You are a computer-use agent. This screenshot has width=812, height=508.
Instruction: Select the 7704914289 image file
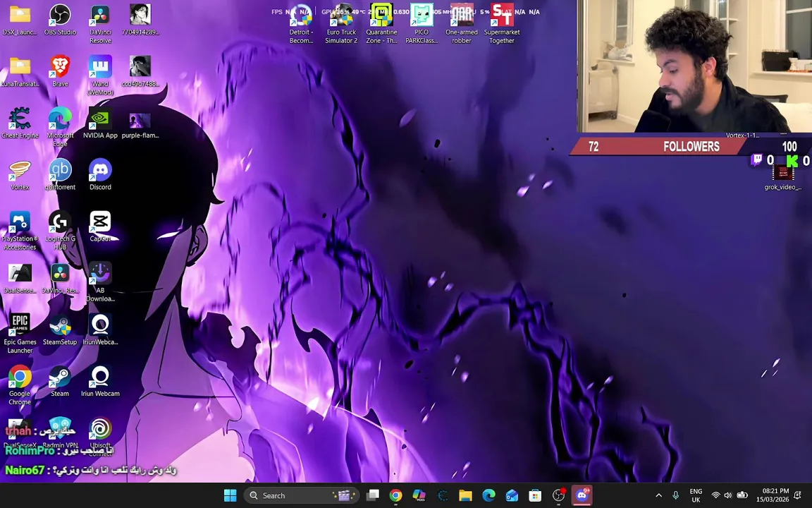click(x=140, y=20)
